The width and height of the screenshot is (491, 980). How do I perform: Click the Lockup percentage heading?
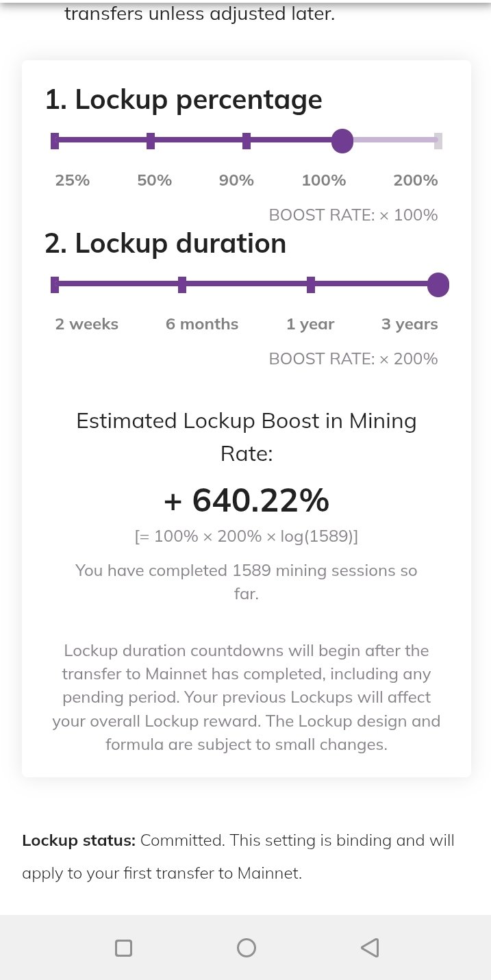(x=184, y=100)
